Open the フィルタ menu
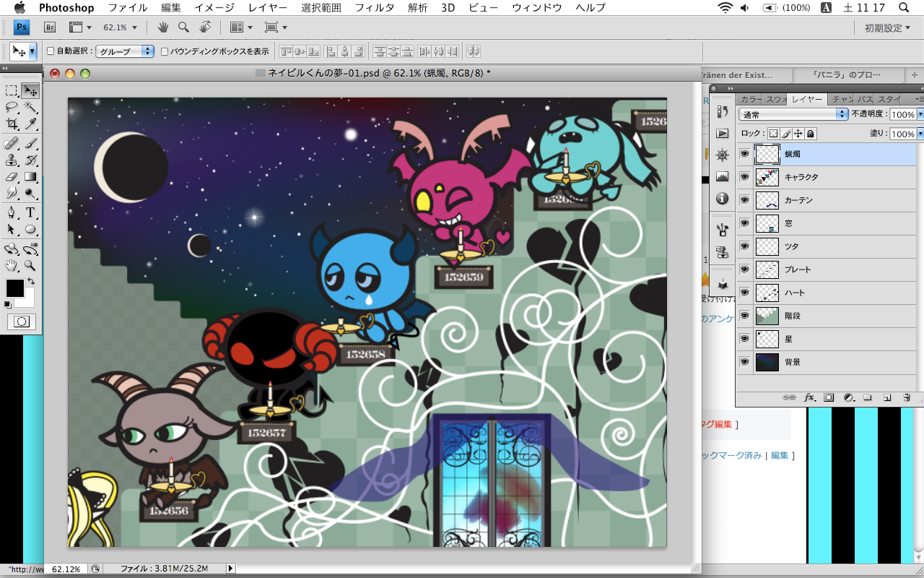Viewport: 924px width, 578px height. point(375,8)
